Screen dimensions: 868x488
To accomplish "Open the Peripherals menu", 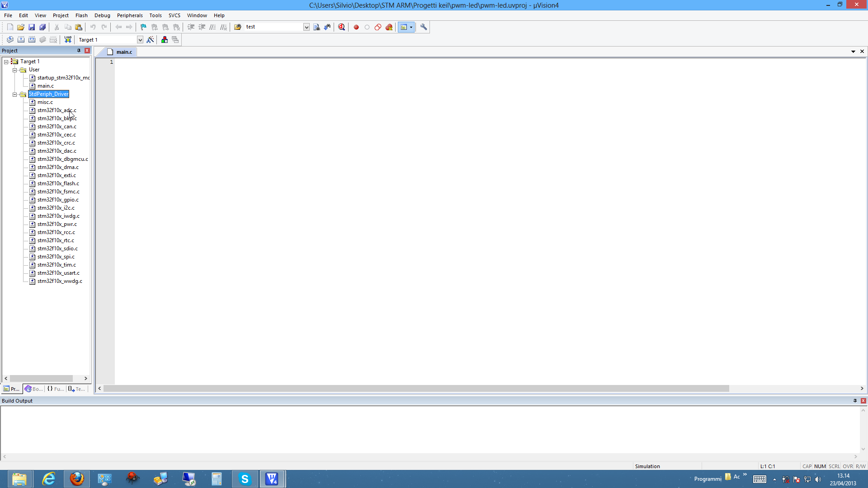I will [x=129, y=15].
